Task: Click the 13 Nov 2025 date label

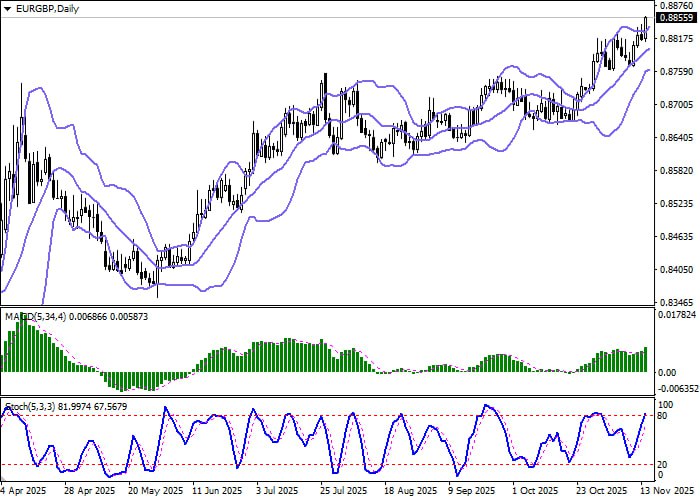Action: click(668, 491)
